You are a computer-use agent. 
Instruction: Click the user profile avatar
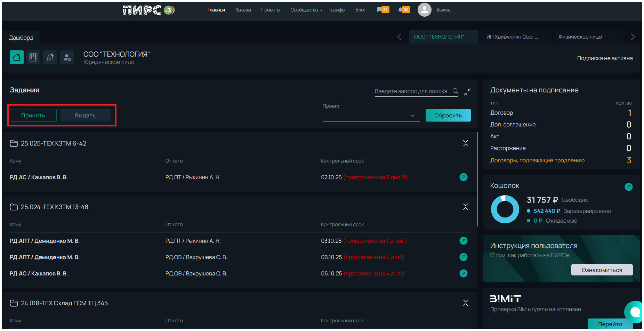click(x=424, y=10)
